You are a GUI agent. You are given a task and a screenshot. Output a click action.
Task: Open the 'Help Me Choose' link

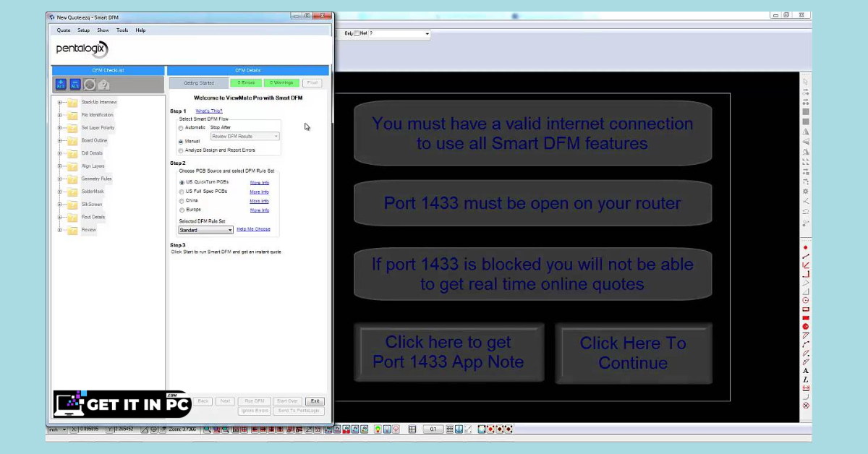coord(253,229)
